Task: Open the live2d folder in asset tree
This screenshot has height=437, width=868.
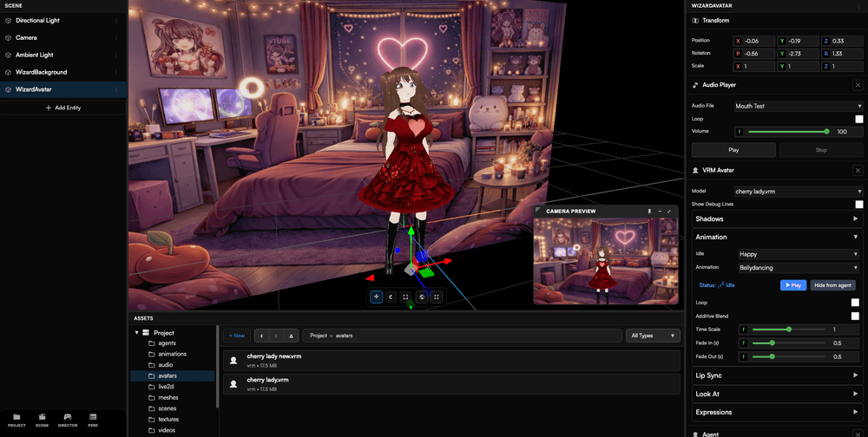Action: click(x=172, y=387)
